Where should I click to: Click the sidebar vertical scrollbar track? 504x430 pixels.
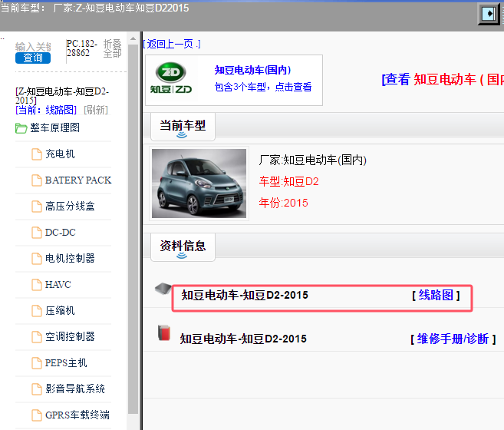pos(133,229)
